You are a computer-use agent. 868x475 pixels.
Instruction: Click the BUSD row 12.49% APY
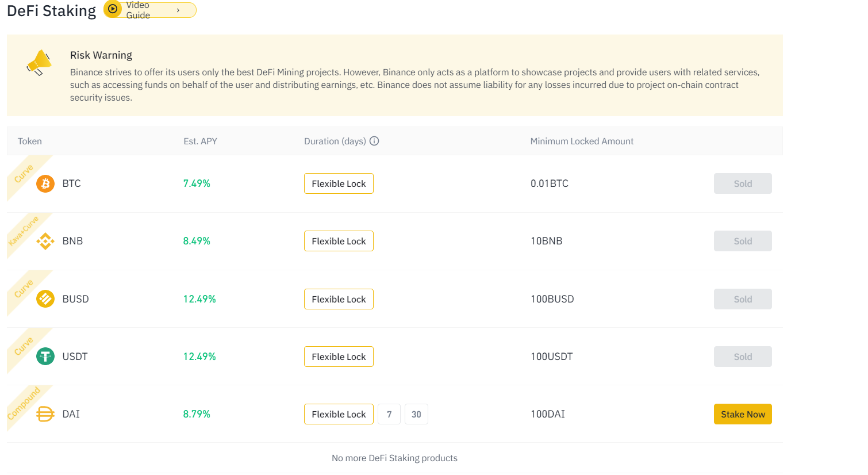pyautogui.click(x=199, y=299)
